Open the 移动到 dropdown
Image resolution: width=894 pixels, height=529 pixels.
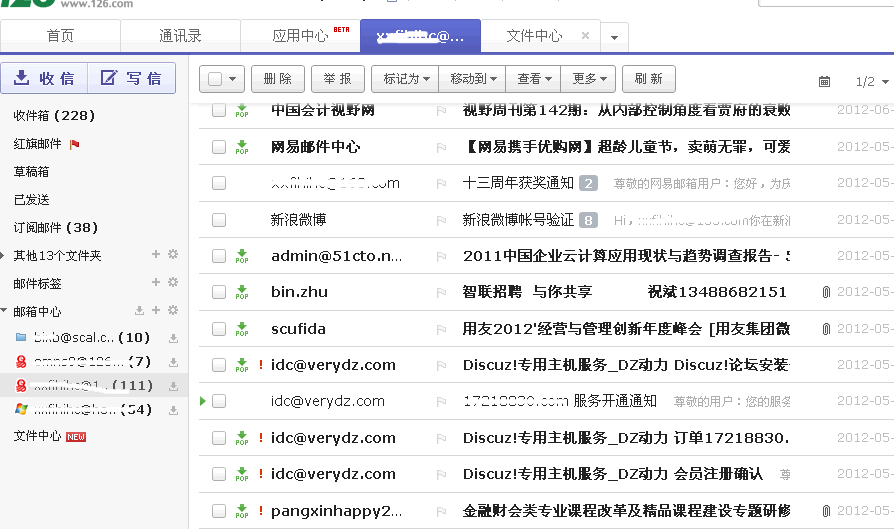click(472, 79)
